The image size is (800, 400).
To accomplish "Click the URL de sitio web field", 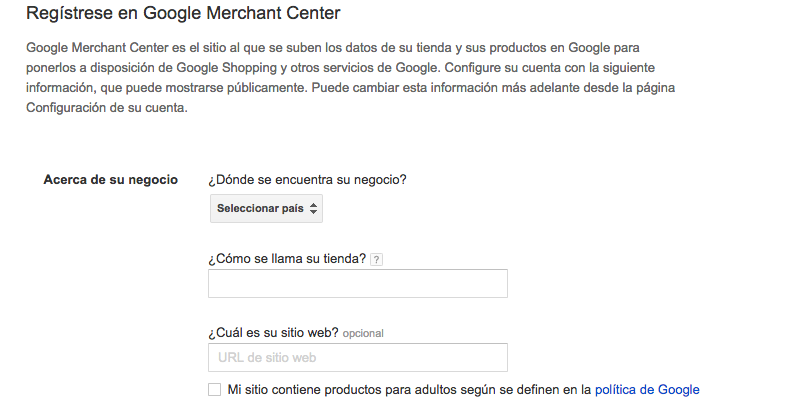I will click(358, 358).
